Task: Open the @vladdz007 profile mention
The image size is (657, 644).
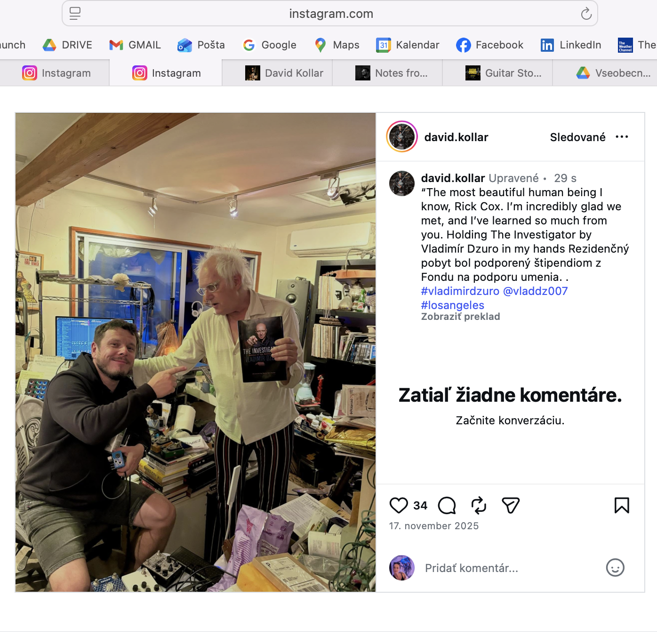Action: (x=535, y=291)
